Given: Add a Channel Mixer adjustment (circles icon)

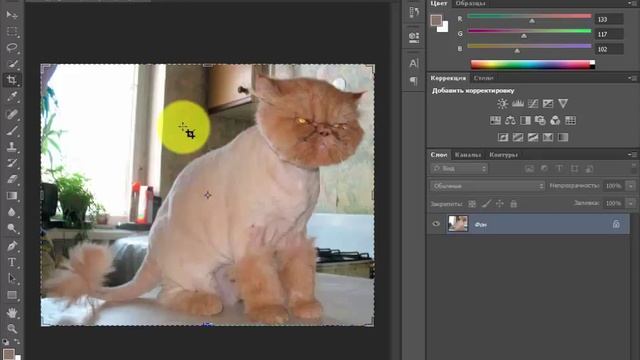Looking at the screenshot, I should click(555, 120).
